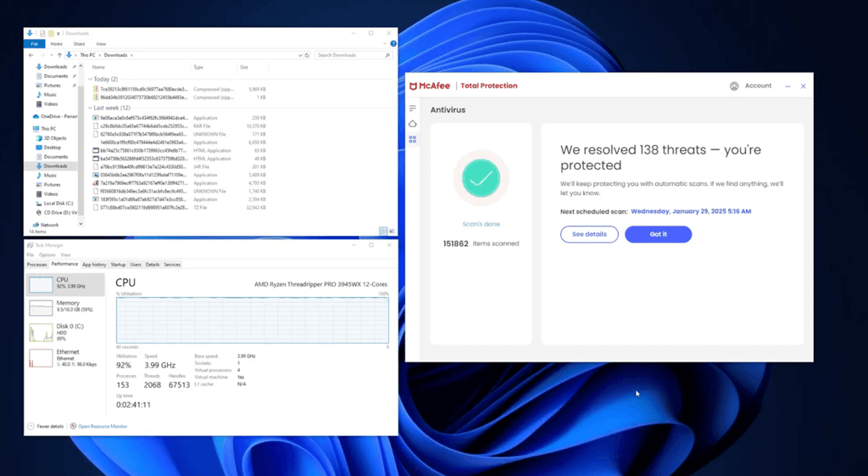The width and height of the screenshot is (868, 476).
Task: Switch to Services tab in Task Manager
Action: pyautogui.click(x=172, y=265)
